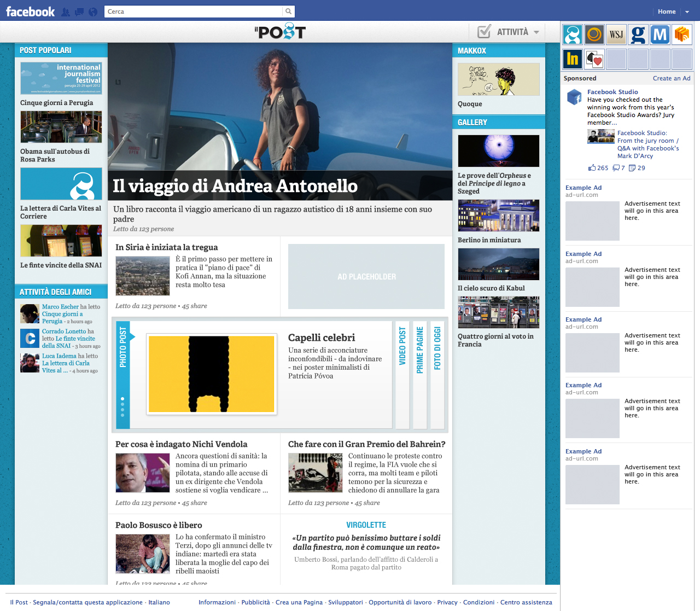Screen dimensions: 700x611
Task: Open the WSJ app icon
Action: click(x=616, y=34)
